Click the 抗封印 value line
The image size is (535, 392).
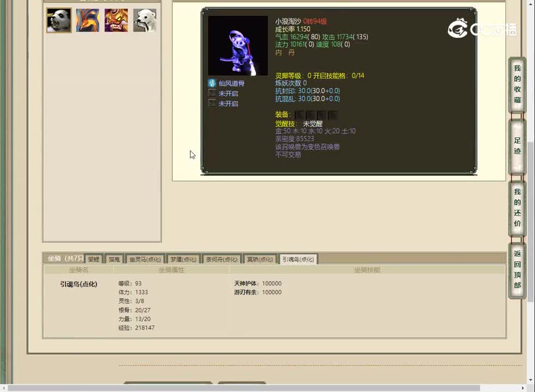pos(307,91)
